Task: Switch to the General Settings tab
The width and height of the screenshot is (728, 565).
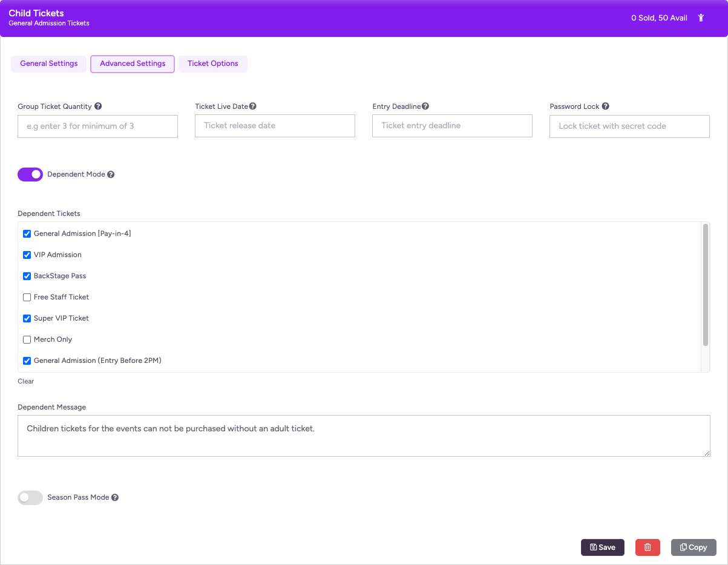Action: 49,64
